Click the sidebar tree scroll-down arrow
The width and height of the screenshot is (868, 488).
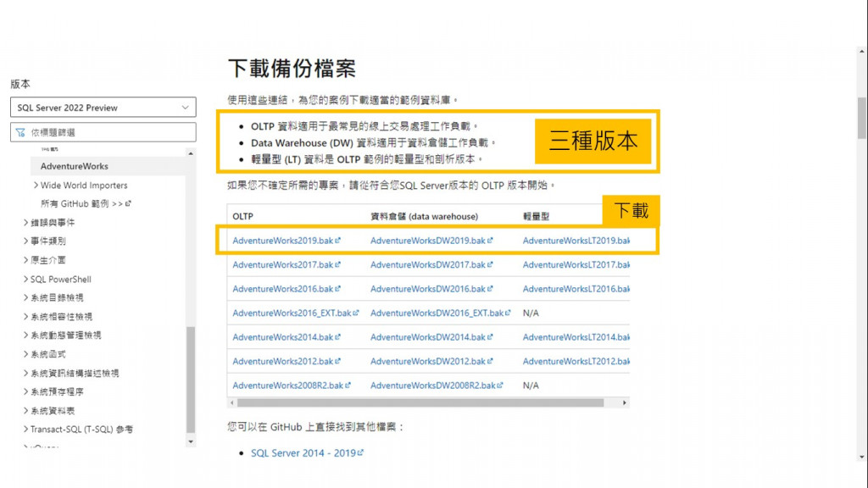coord(191,441)
